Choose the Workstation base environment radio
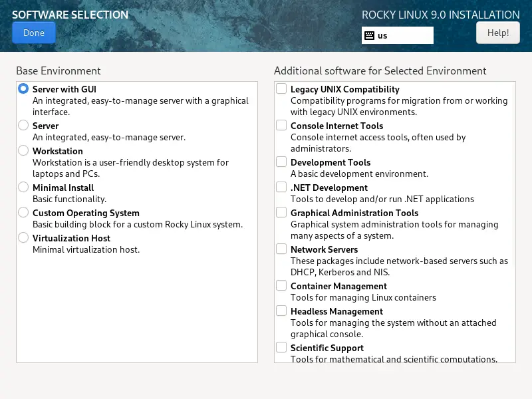The image size is (532, 399). (23, 151)
